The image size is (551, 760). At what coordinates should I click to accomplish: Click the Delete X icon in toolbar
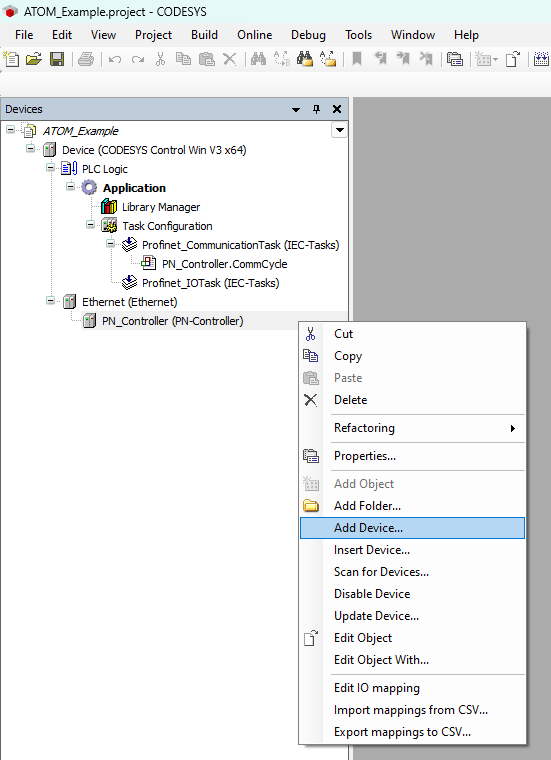(229, 59)
